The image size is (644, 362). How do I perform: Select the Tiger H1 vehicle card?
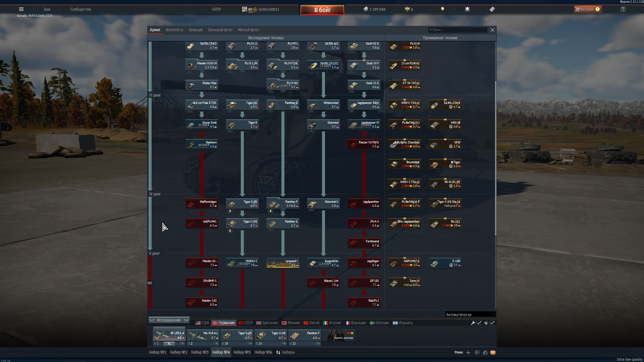pos(242,105)
